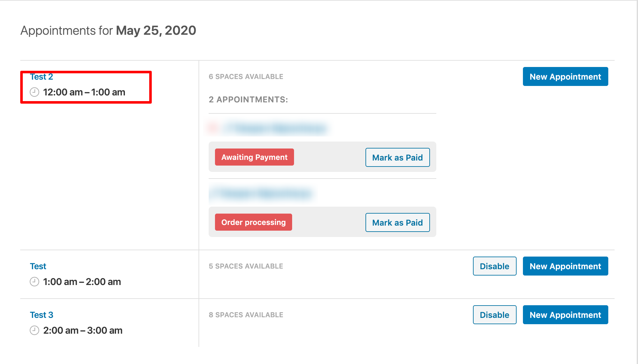Image resolution: width=638 pixels, height=364 pixels.
Task: Disable the 1:00 am – 2:00 am time slot
Action: pyautogui.click(x=494, y=266)
